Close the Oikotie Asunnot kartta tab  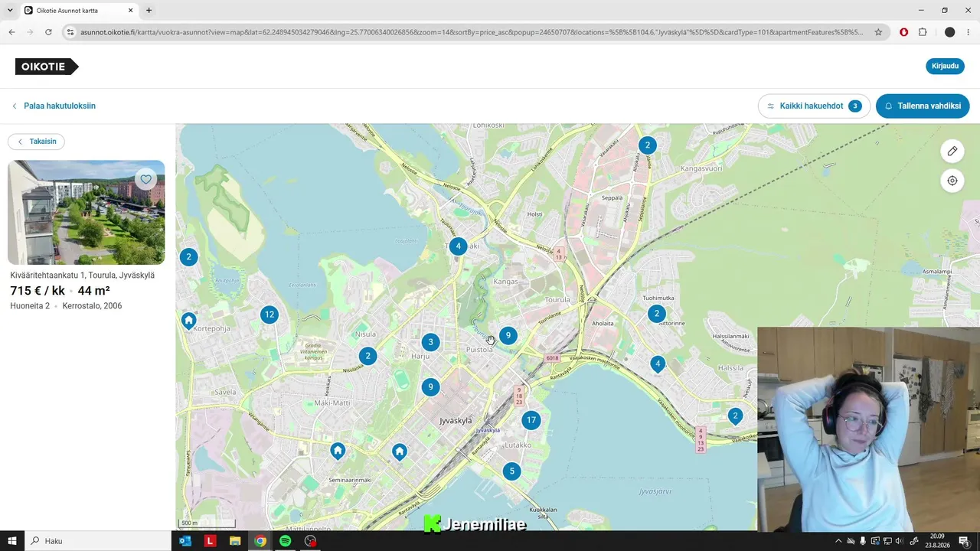click(x=130, y=11)
